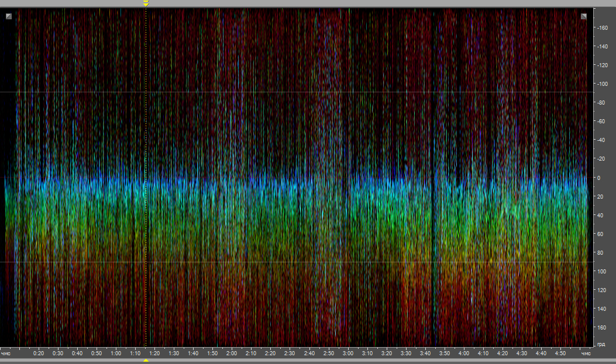Viewport: 616px width, 364px height.
Task: Click the 3:50 mark on the time ruler
Action: pos(445,353)
